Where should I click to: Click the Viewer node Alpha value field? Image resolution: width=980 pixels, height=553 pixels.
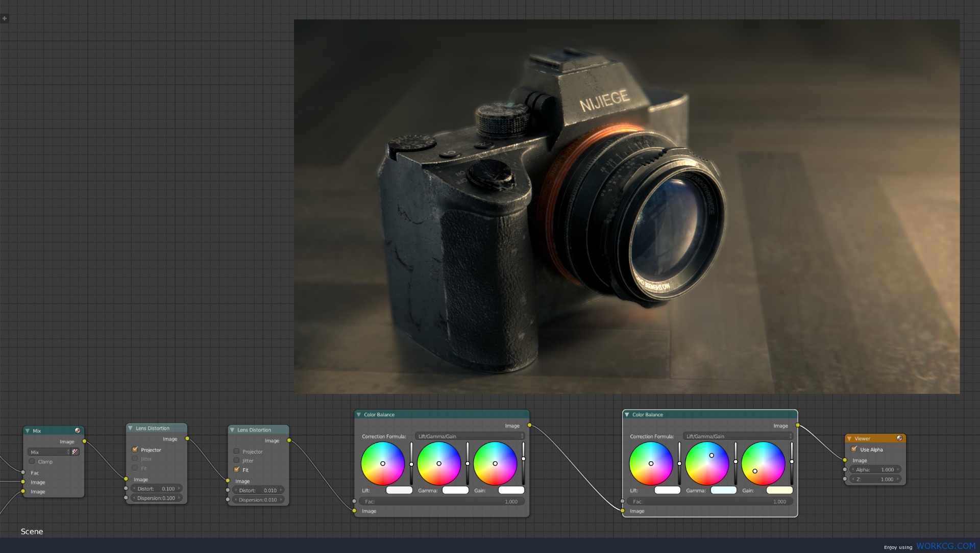click(875, 469)
